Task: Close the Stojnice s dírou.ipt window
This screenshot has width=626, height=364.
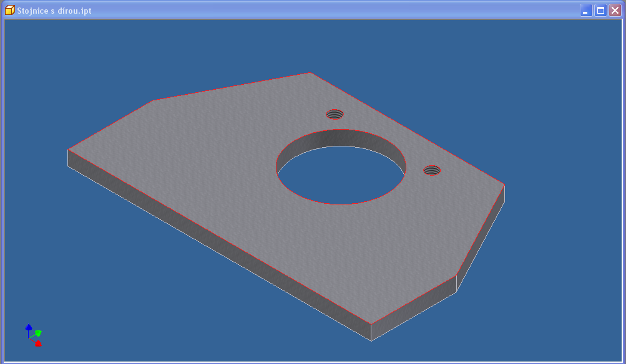Action: click(615, 11)
